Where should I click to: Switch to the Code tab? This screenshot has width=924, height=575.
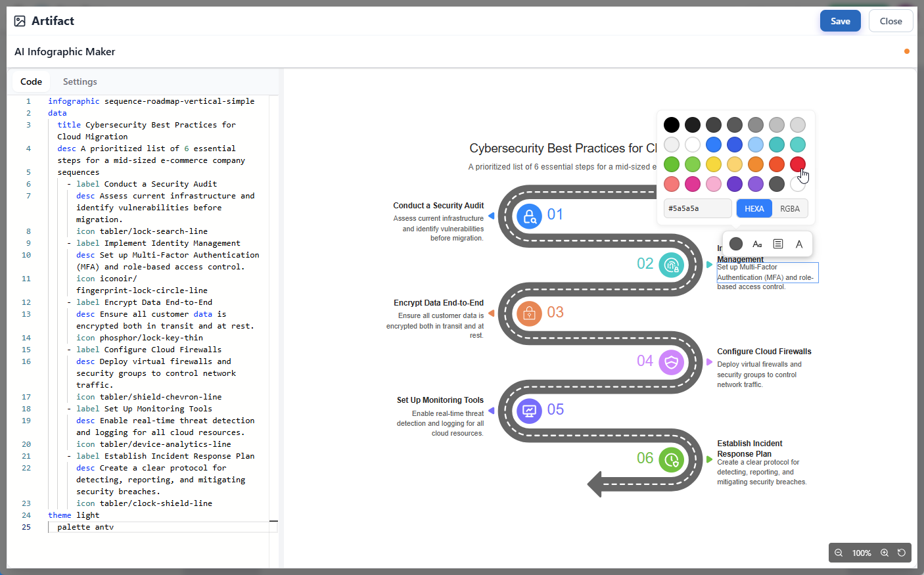pyautogui.click(x=31, y=81)
